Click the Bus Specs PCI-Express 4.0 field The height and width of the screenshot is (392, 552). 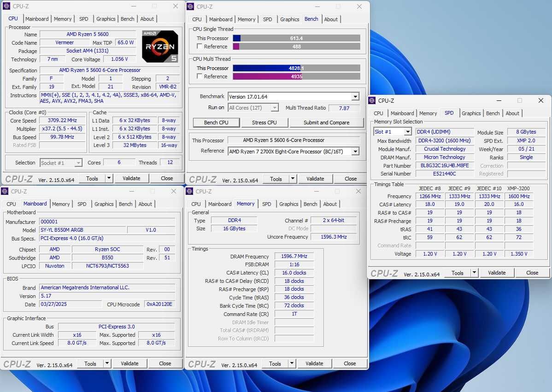[x=107, y=238]
